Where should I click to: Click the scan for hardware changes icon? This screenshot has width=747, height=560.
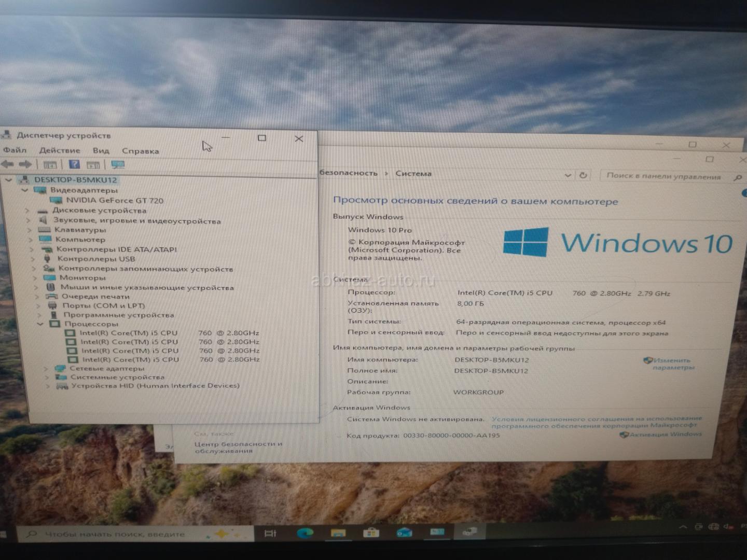click(118, 165)
